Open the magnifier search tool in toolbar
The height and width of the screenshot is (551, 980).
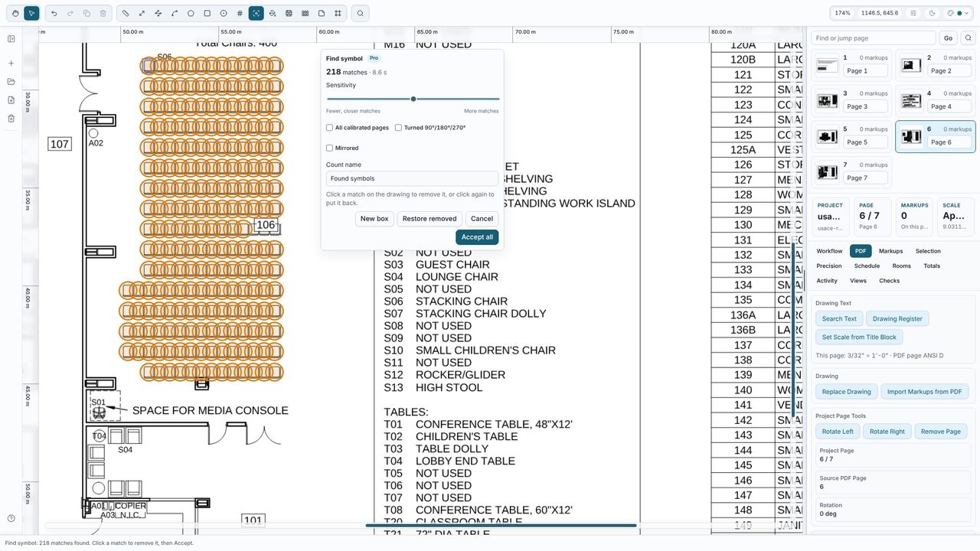360,13
